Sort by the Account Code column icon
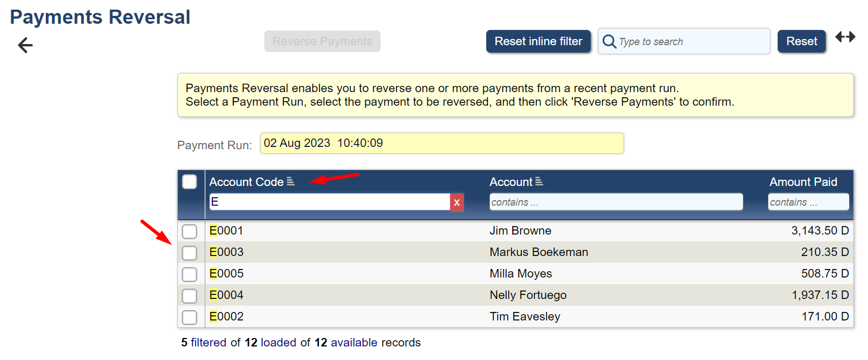The width and height of the screenshot is (868, 360). (x=291, y=182)
